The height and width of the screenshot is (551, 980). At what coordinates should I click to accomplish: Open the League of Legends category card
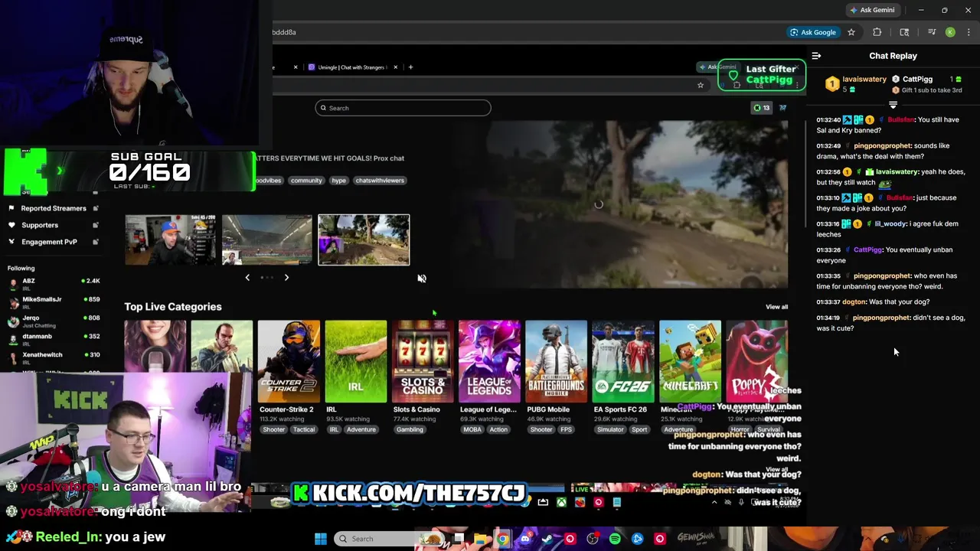[x=489, y=362]
